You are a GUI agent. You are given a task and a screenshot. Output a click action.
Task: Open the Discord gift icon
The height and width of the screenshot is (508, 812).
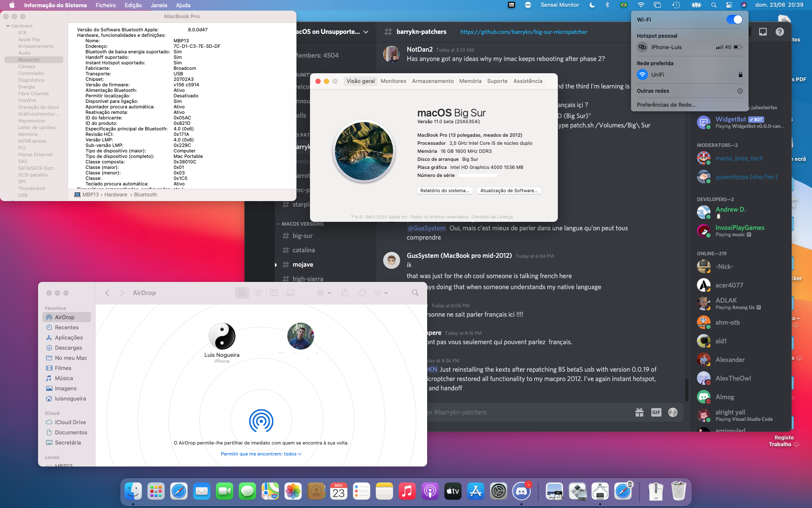(x=639, y=412)
